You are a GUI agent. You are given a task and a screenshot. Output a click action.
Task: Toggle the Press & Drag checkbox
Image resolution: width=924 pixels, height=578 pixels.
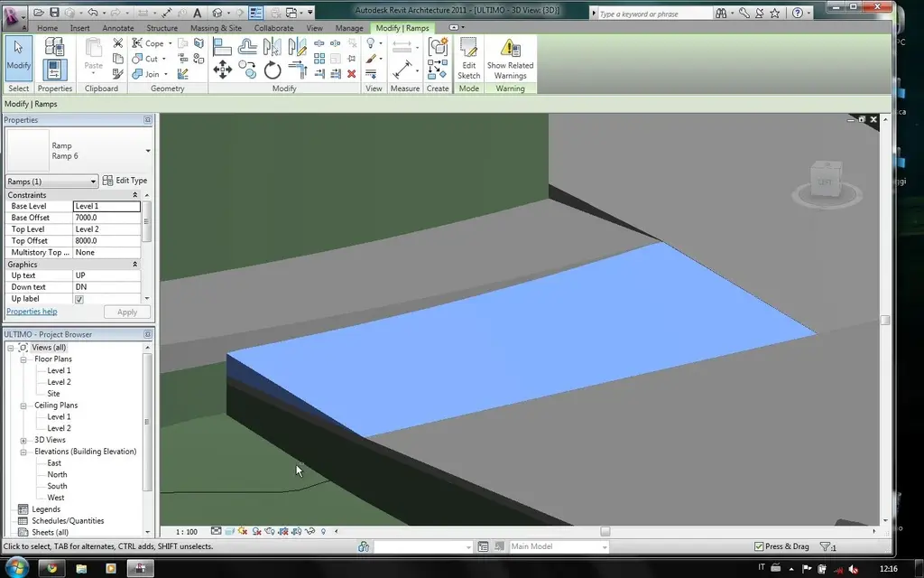pyautogui.click(x=759, y=546)
